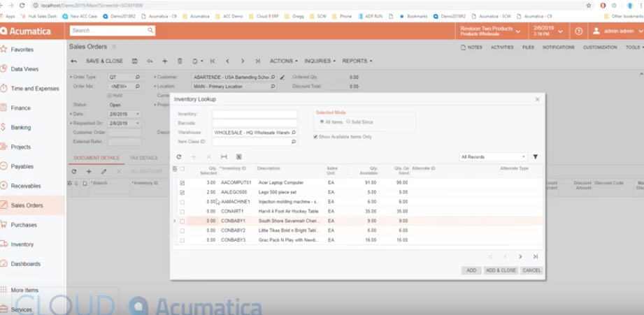Open the admin admin user menu
Screen dimensions: 644x315
tap(616, 31)
